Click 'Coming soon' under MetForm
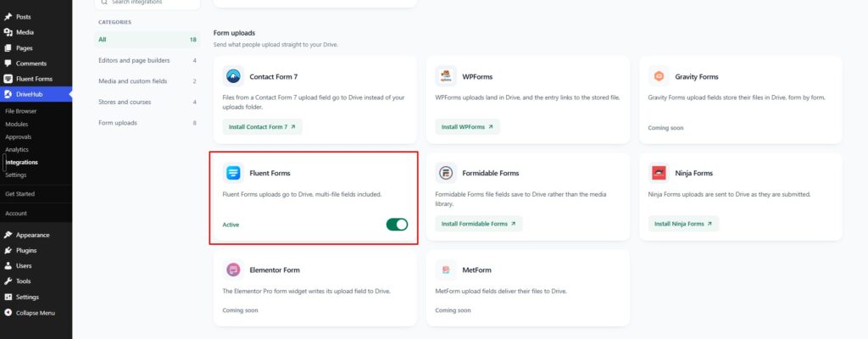The image size is (868, 339). [x=453, y=310]
